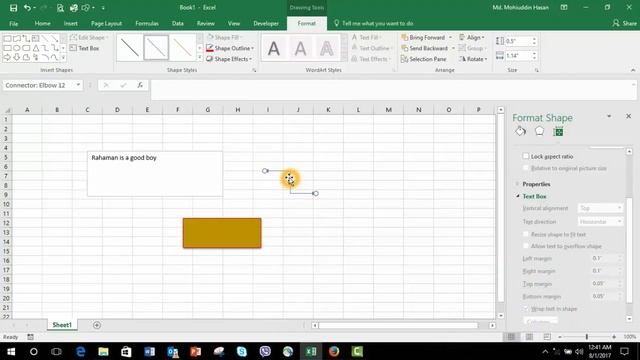This screenshot has width=640, height=360.
Task: Open Windows Start menu
Action: click(x=11, y=351)
